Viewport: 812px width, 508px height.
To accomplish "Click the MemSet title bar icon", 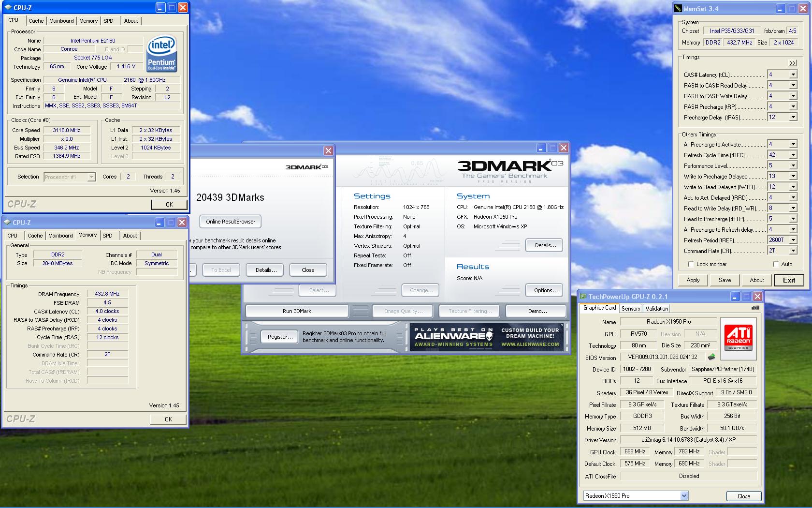I will [x=678, y=9].
